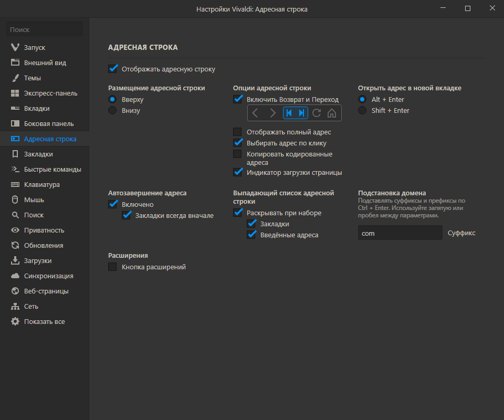
Task: Click the Back arrow icon in navigation preview
Action: (255, 113)
